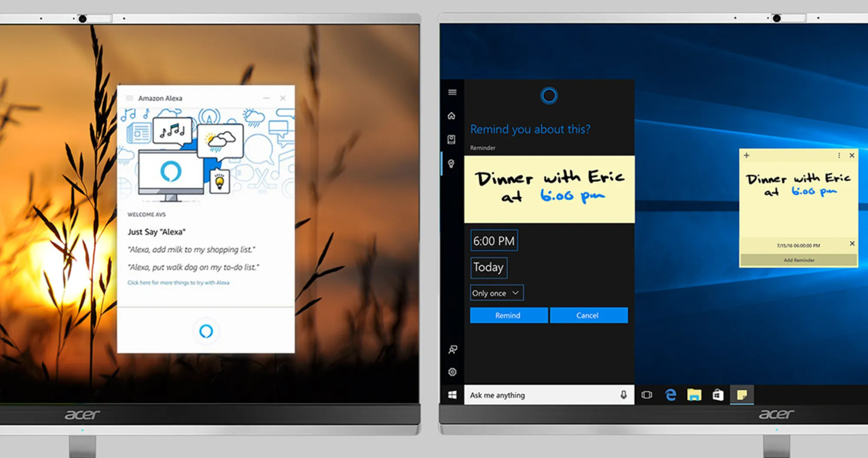Change the 6:00 PM reminder time
868x458 pixels.
tap(494, 241)
